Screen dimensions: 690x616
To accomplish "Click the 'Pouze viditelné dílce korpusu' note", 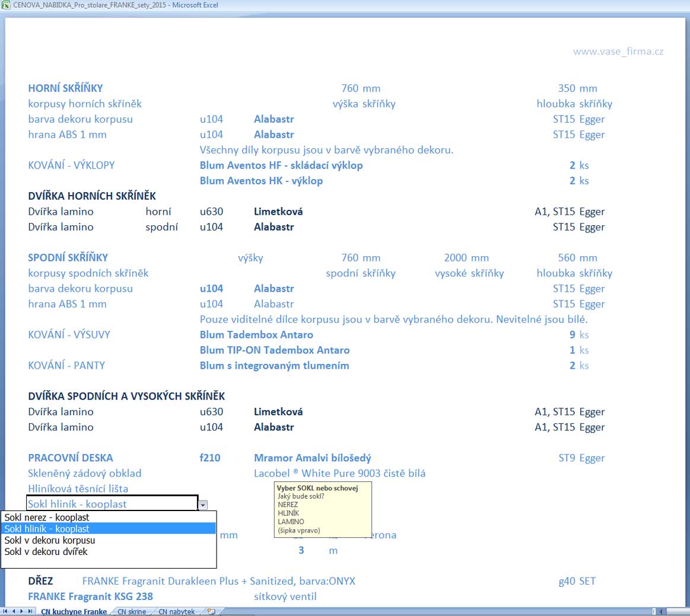I will point(394,319).
